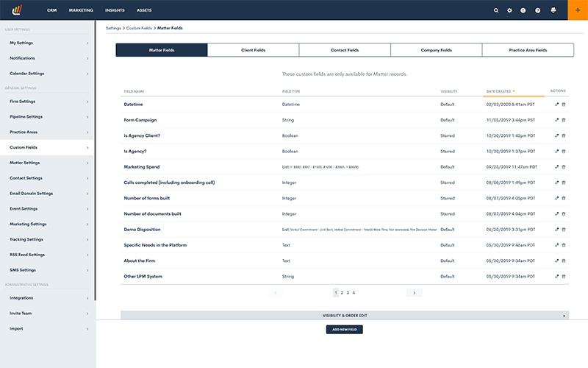Open the search magnifier icon

pos(496,10)
